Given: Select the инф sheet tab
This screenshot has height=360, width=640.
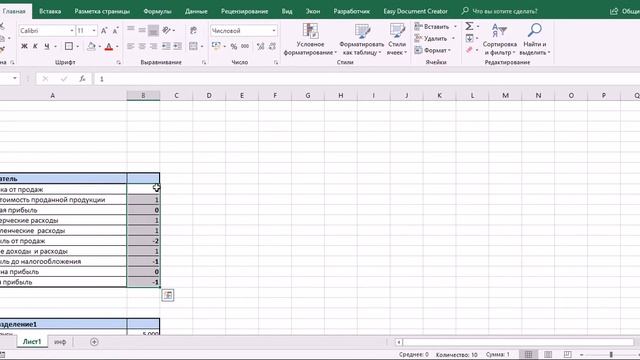Looking at the screenshot, I should click(60, 342).
